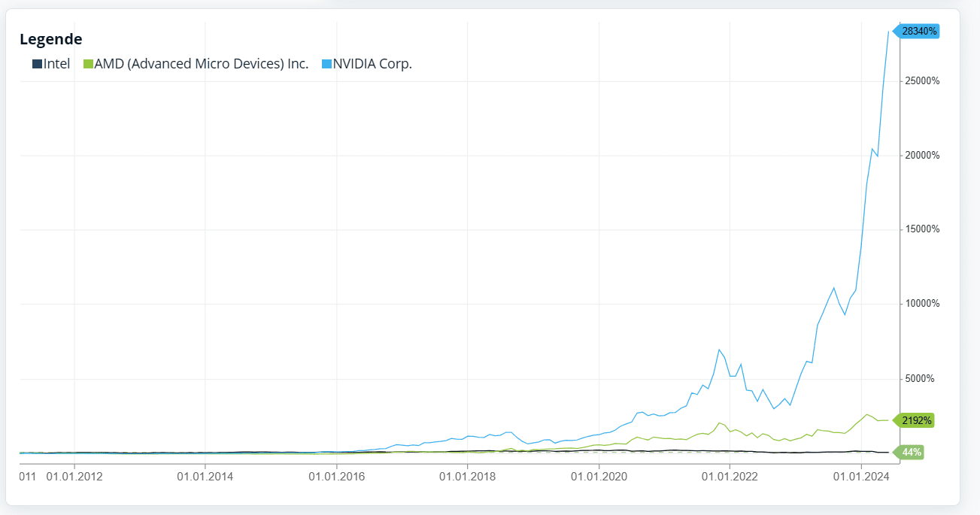
Task: Click the 01.01.2018 x-axis date
Action: (x=467, y=477)
